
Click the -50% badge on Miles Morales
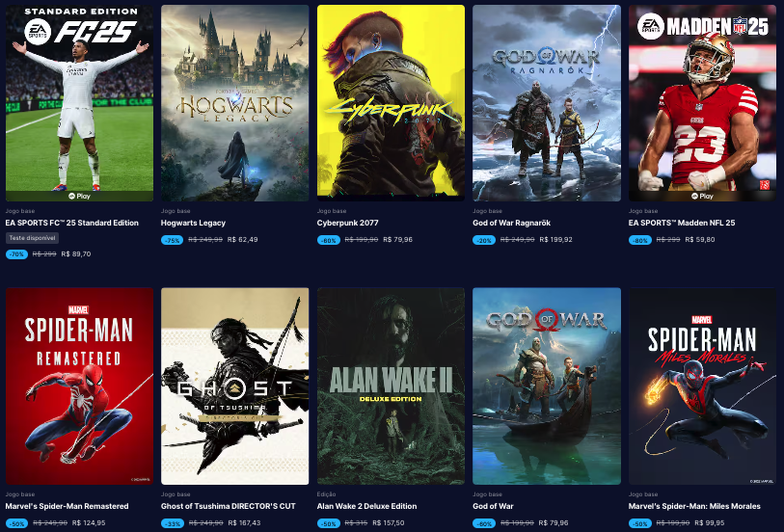[x=640, y=523]
